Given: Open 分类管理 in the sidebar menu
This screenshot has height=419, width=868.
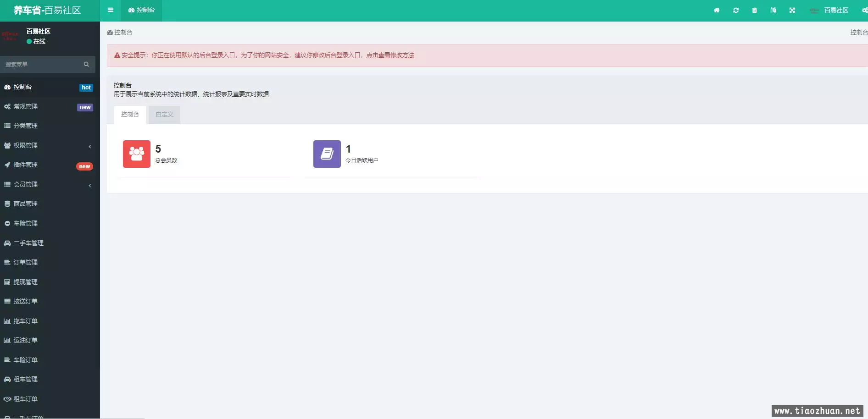Looking at the screenshot, I should tap(50, 126).
